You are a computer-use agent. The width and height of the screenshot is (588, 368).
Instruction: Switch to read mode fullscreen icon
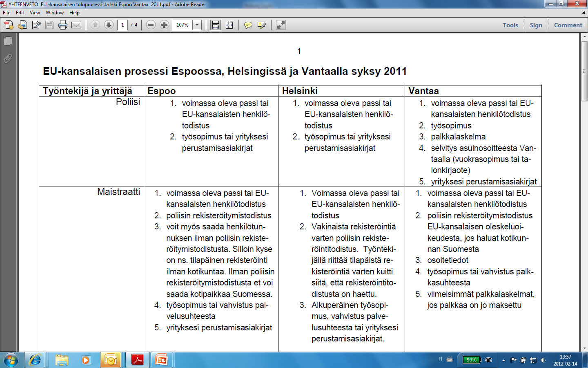point(281,25)
